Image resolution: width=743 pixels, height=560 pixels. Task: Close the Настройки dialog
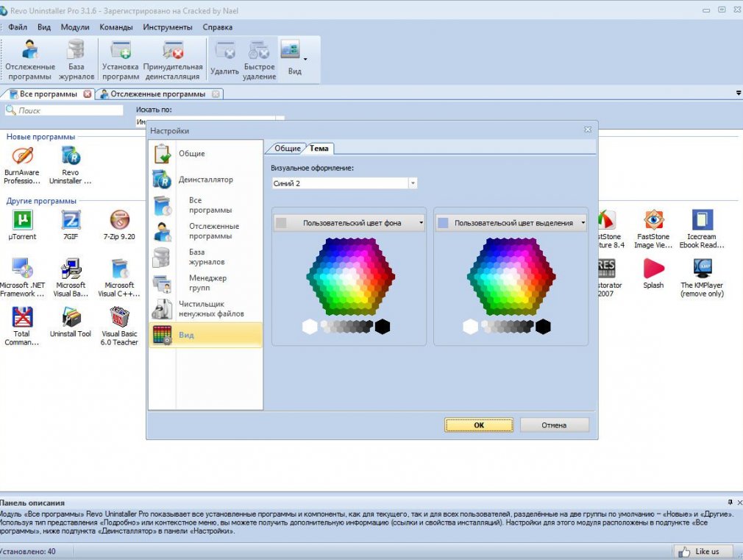588,130
